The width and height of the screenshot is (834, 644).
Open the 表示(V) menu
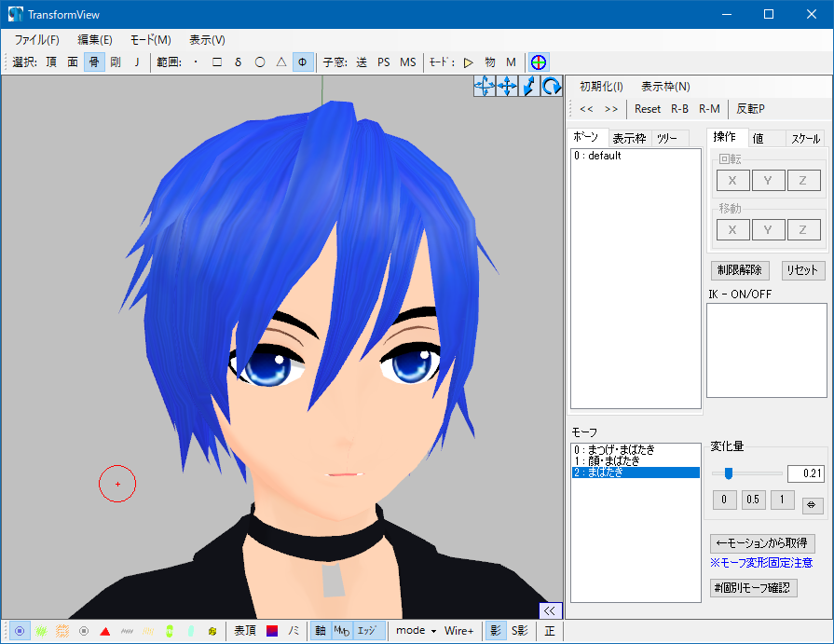click(x=207, y=40)
